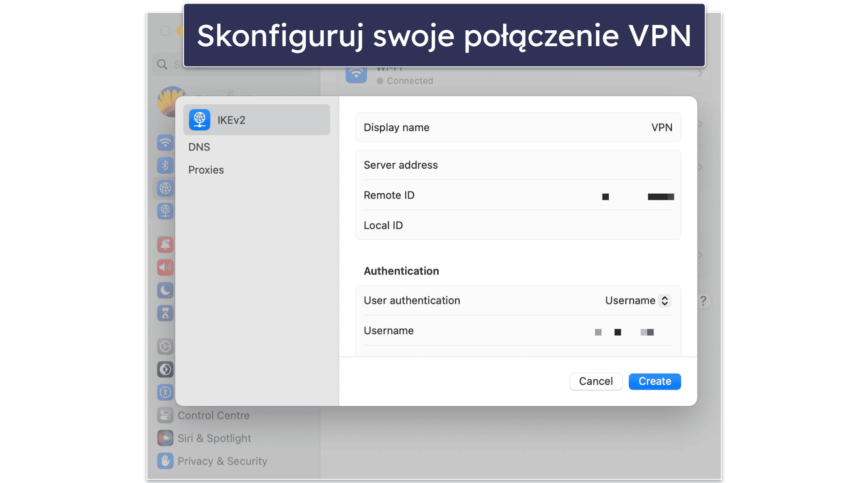This screenshot has height=483, width=868.
Task: Click the Local ID field
Action: pyautogui.click(x=518, y=225)
